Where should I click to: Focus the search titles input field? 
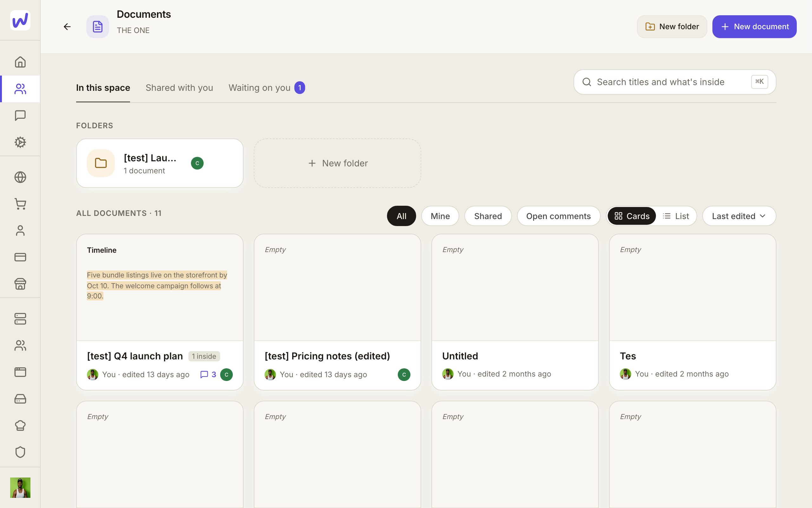tap(674, 82)
